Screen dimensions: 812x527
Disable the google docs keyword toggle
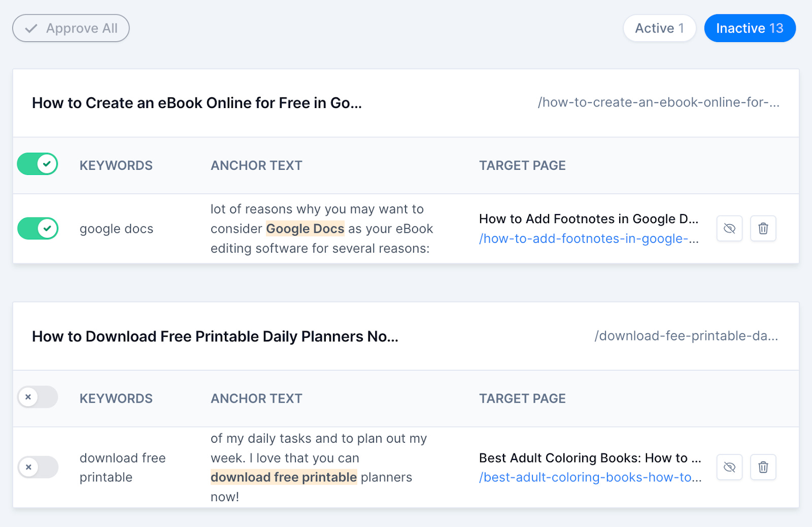tap(38, 228)
